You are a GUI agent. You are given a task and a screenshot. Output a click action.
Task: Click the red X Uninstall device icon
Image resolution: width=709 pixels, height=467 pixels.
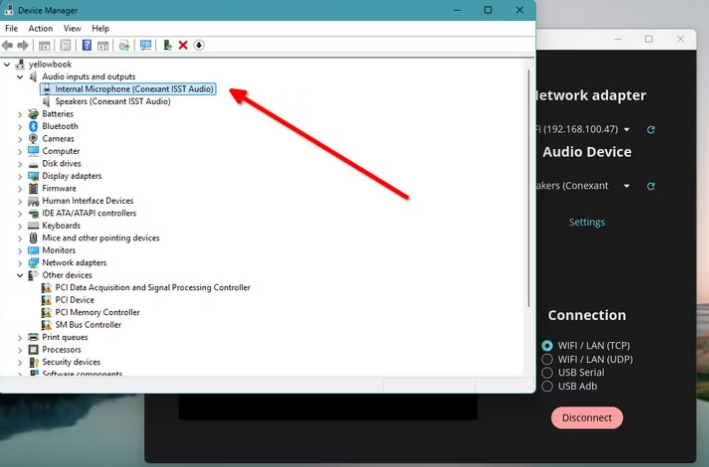pyautogui.click(x=183, y=45)
